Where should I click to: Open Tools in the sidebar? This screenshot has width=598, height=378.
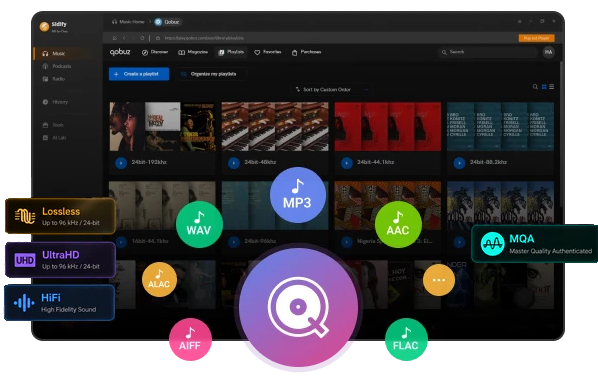(53, 125)
